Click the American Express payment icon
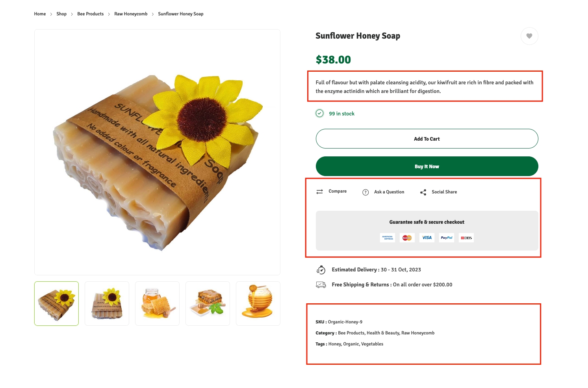The height and width of the screenshot is (388, 588). (x=387, y=238)
